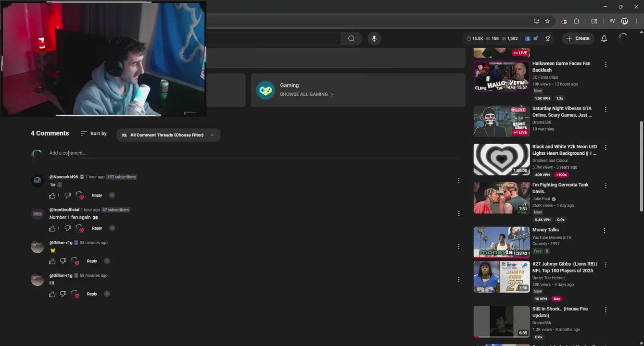Open the browser profile icon

coord(624,21)
